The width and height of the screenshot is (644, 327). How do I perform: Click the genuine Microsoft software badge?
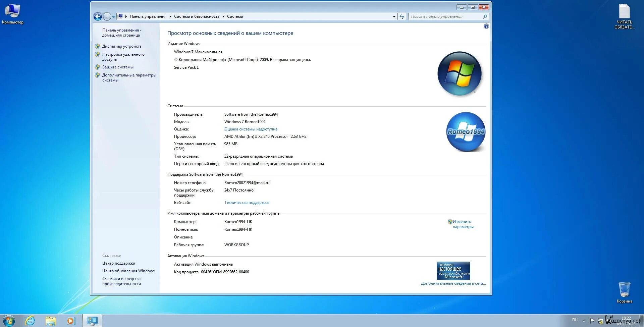[x=453, y=271]
